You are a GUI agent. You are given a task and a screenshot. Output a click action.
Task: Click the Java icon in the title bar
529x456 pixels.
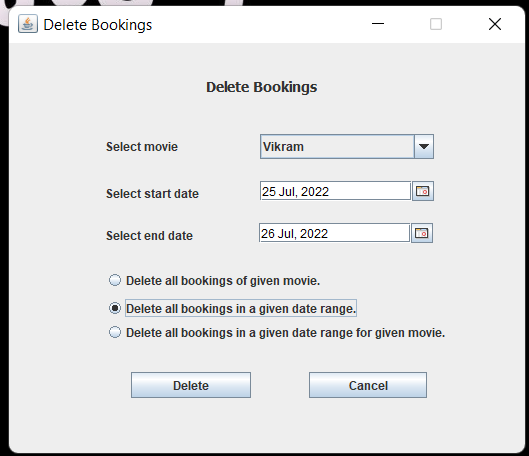(28, 24)
